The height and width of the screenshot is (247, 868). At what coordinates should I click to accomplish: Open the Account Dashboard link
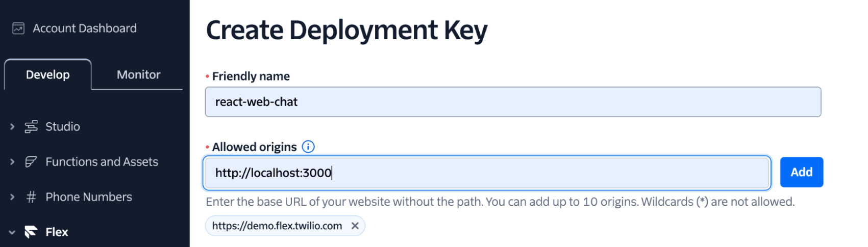pyautogui.click(x=85, y=29)
